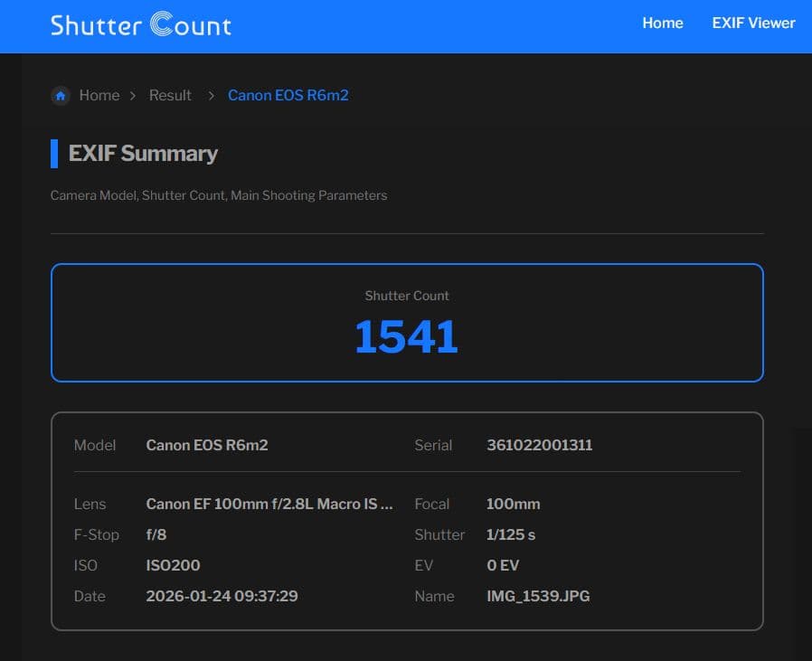Open Home in the top navigation bar
The width and height of the screenshot is (812, 661).
click(x=662, y=24)
